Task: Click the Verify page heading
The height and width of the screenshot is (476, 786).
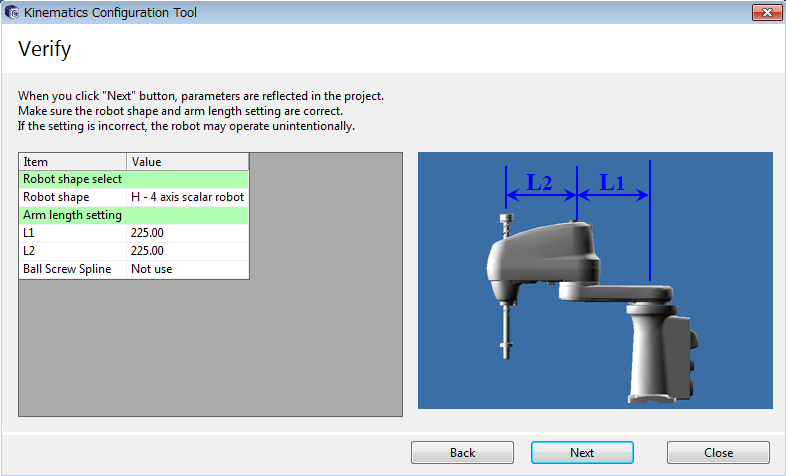Action: [45, 49]
